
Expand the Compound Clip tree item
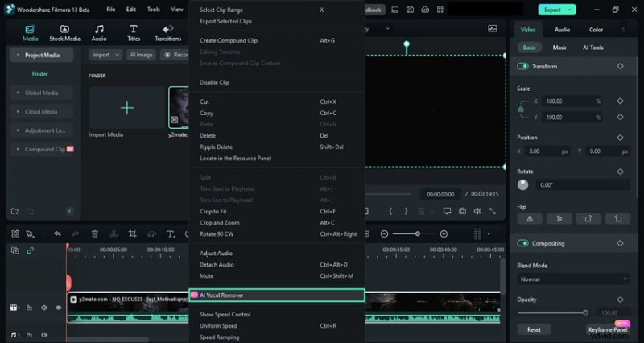pos(18,149)
